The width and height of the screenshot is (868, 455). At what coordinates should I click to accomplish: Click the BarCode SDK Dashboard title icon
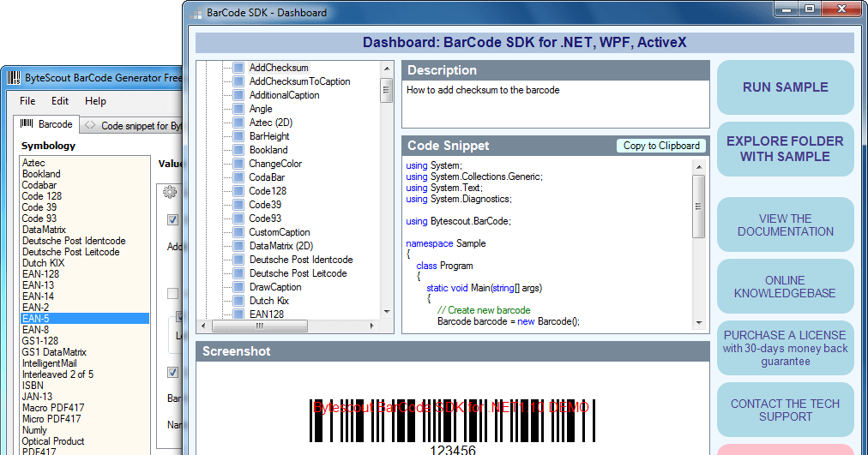pyautogui.click(x=196, y=13)
